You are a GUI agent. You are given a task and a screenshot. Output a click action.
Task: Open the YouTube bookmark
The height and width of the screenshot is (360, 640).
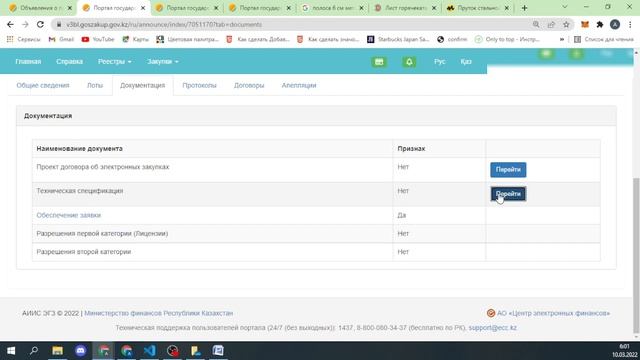(98, 39)
